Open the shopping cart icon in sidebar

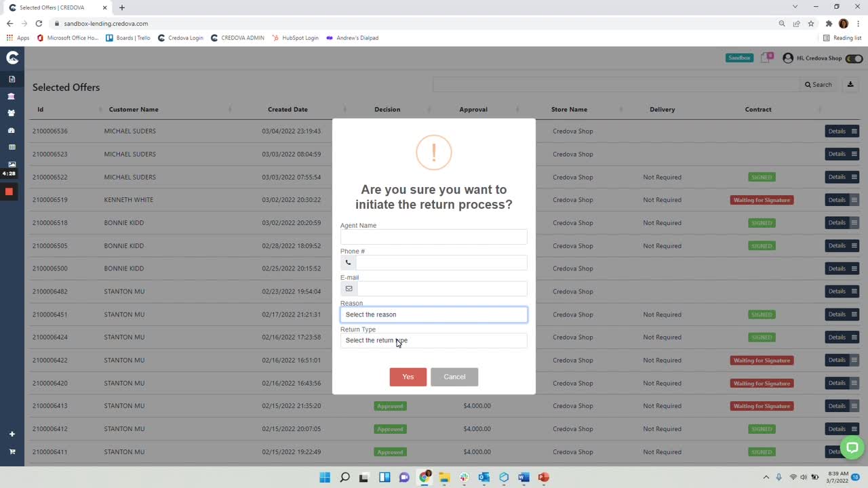point(12,451)
